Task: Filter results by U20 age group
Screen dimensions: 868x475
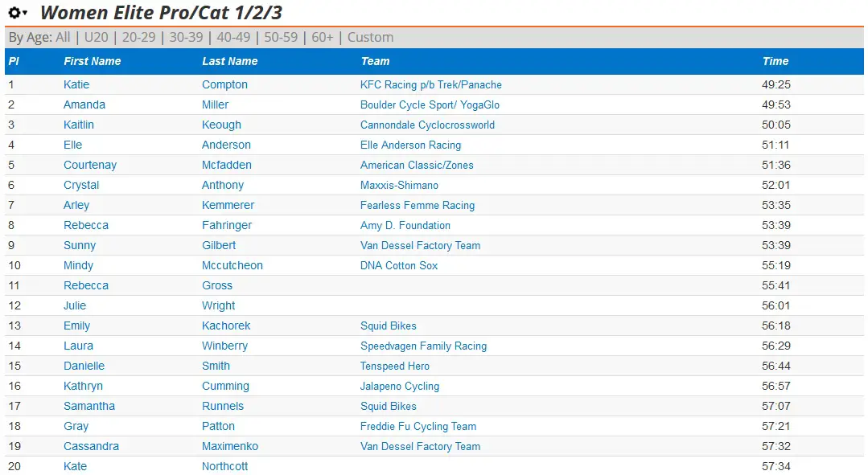Action: [97, 37]
